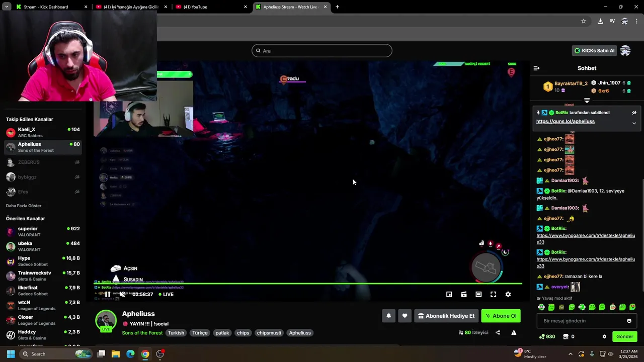This screenshot has width=644, height=362.
Task: Open recommended channel ilkerfirat
Action: (x=43, y=291)
